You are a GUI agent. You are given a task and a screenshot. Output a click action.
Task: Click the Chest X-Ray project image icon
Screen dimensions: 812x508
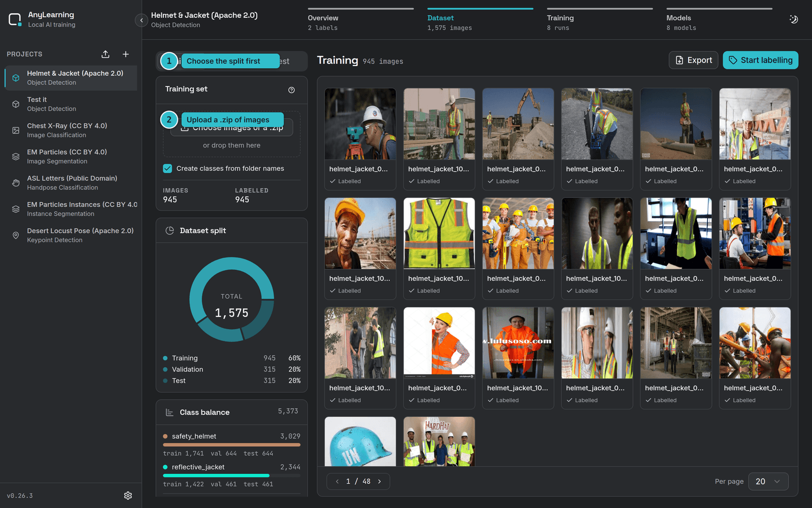click(16, 131)
